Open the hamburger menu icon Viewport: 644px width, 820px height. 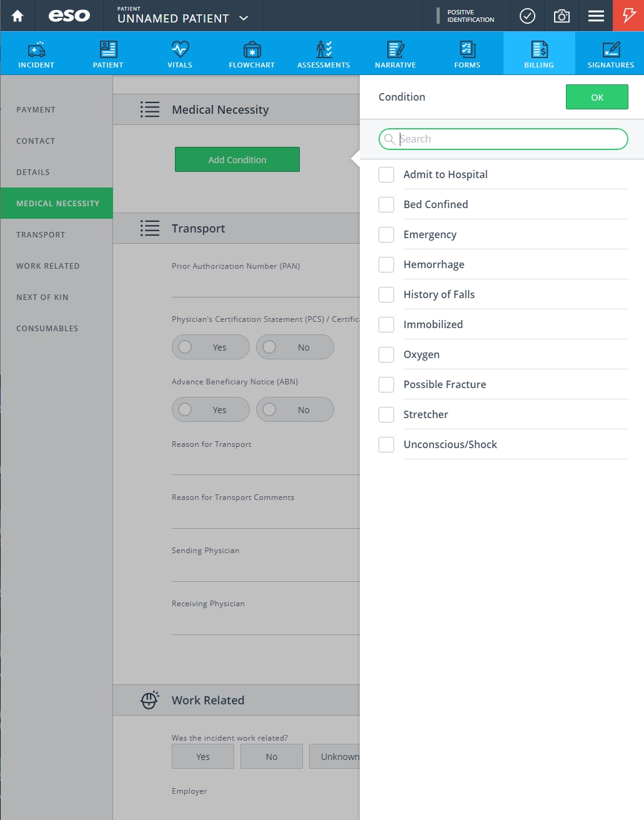coord(596,16)
